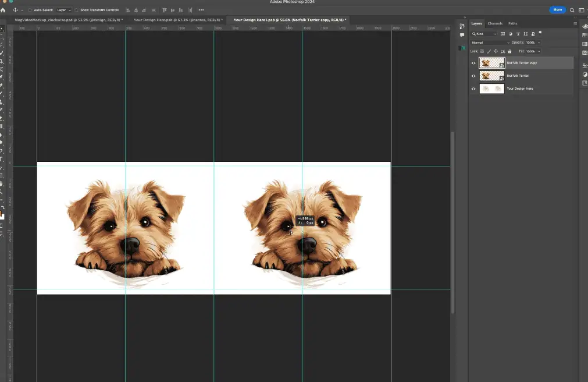Click the Home icon in options bar
Viewport: 588px width, 382px height.
click(x=4, y=10)
